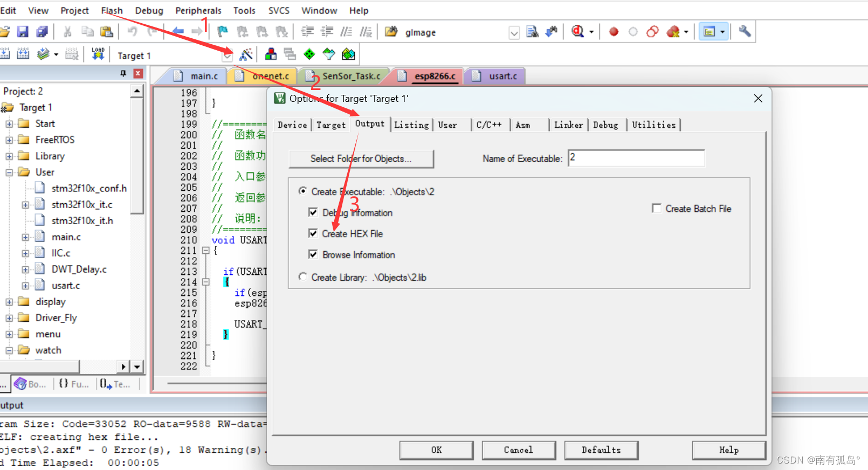
Task: Open Pack Installer icon
Action: pyautogui.click(x=348, y=54)
